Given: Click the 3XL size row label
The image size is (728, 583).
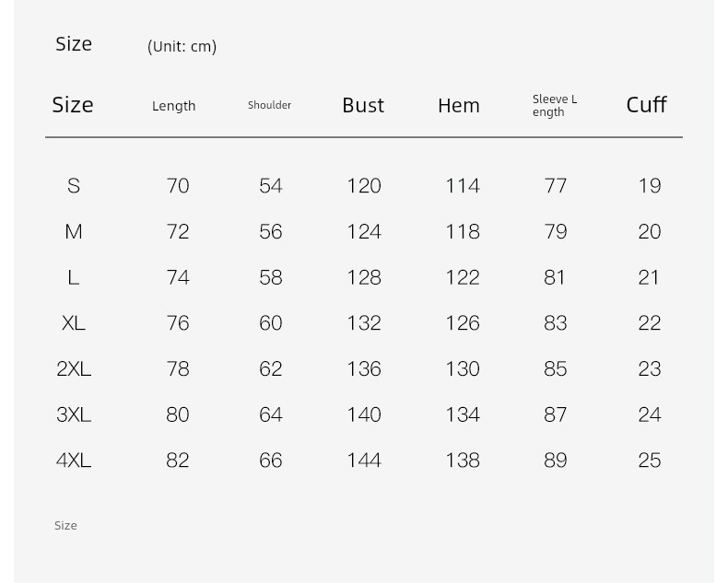Looking at the screenshot, I should tap(74, 414).
